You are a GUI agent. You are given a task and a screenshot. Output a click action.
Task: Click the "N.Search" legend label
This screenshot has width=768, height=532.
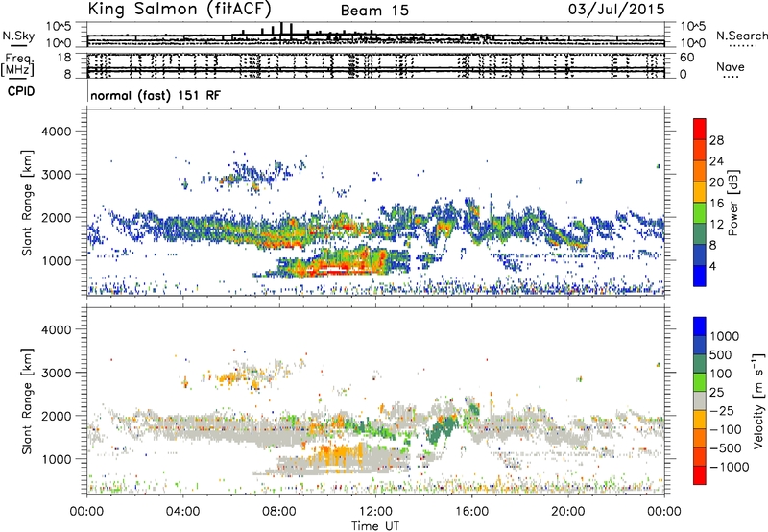click(742, 36)
